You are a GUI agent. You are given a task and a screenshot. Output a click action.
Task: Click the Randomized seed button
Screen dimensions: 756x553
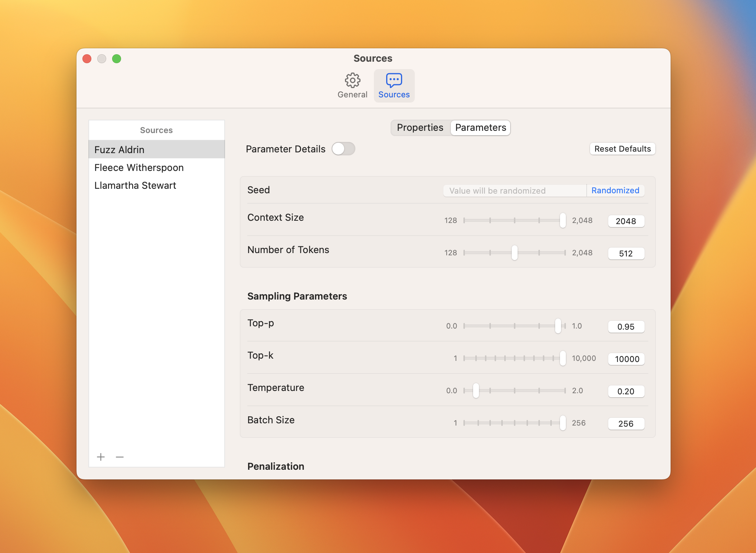(615, 190)
